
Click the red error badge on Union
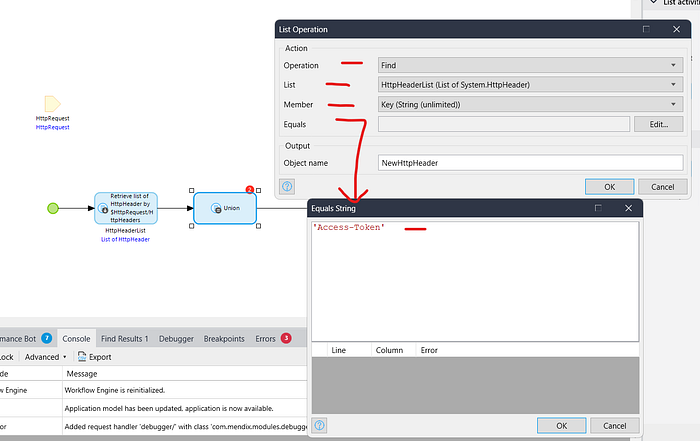pos(249,190)
